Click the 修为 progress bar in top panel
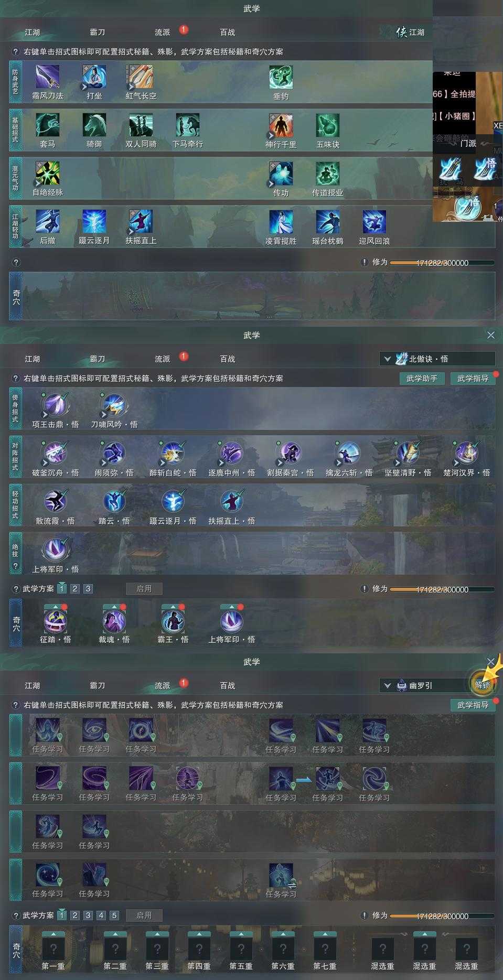 click(442, 263)
